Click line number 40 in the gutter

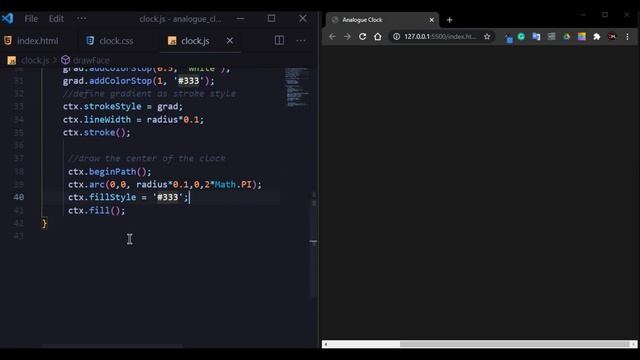click(x=18, y=197)
